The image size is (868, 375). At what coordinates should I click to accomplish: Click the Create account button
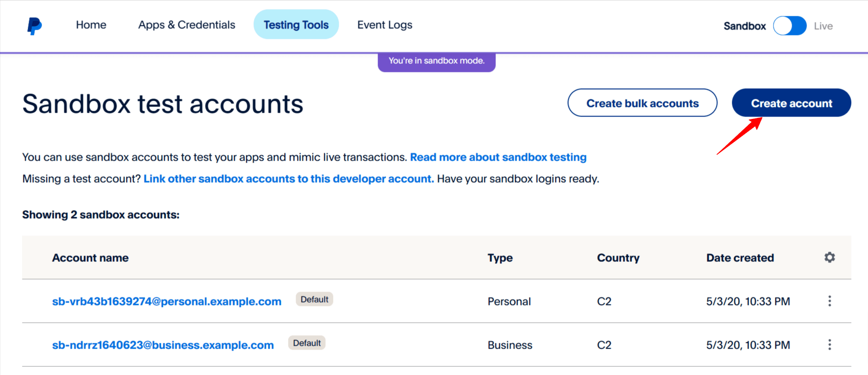(791, 103)
